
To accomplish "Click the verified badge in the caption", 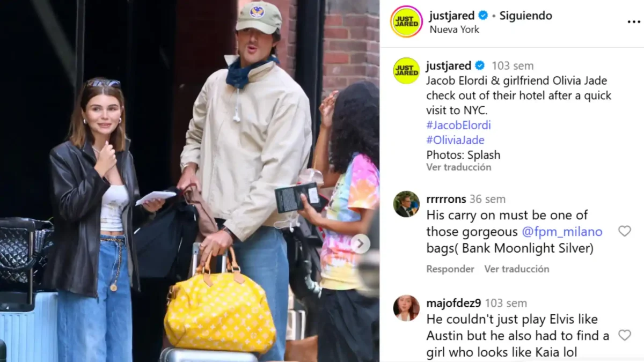I will click(480, 65).
